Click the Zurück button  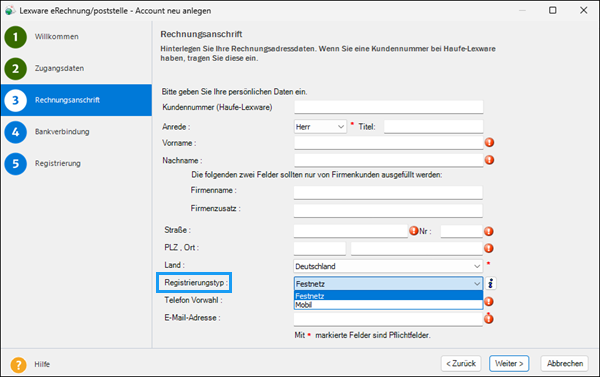pyautogui.click(x=461, y=364)
